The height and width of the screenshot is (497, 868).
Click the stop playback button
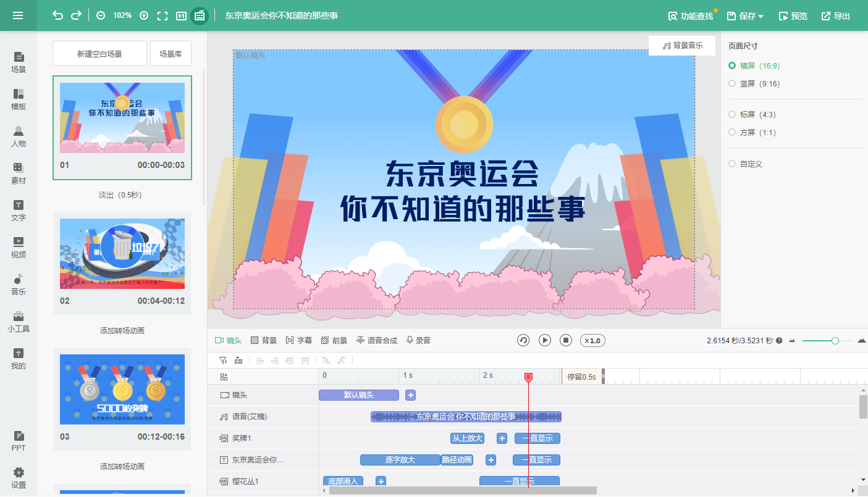click(566, 340)
